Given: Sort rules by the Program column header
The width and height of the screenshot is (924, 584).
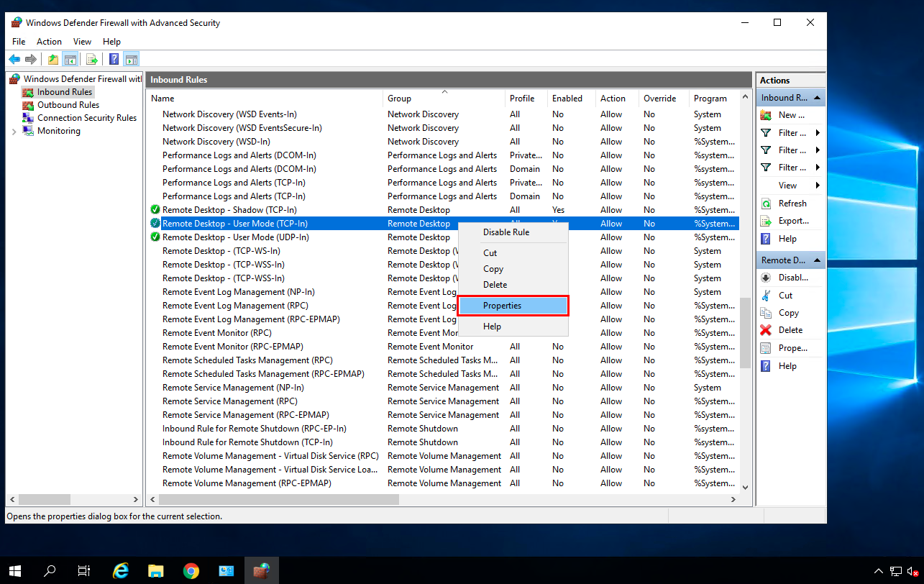Looking at the screenshot, I should click(713, 99).
